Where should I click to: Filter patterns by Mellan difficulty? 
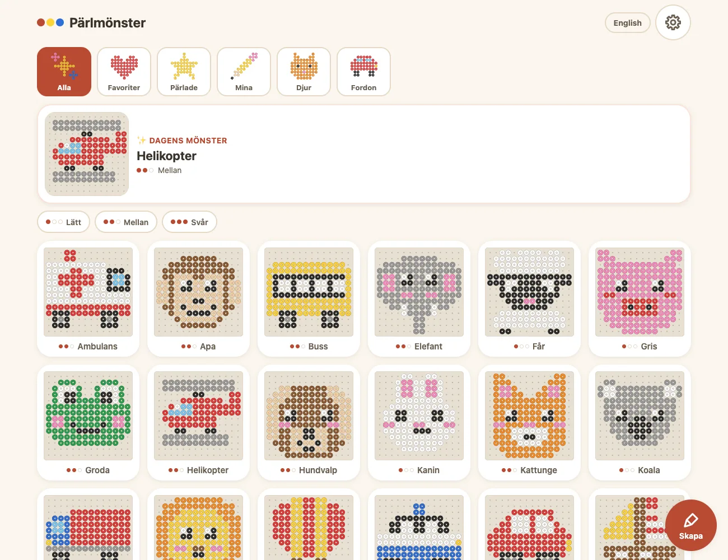pyautogui.click(x=125, y=222)
